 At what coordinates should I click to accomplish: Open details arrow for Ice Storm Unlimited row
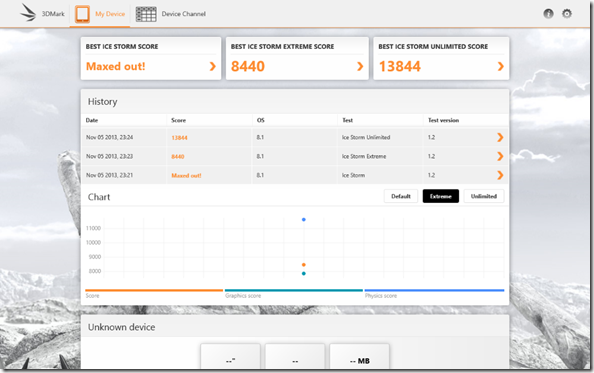[500, 137]
